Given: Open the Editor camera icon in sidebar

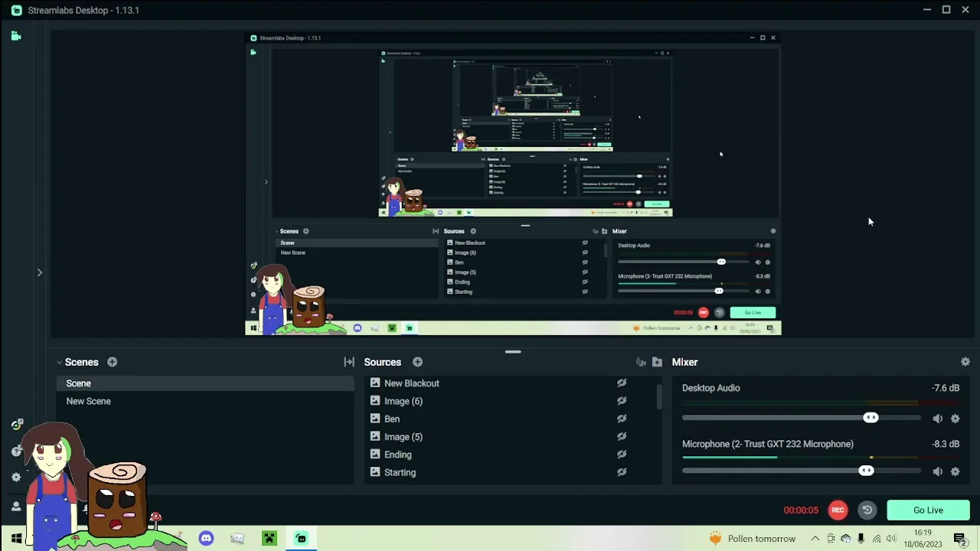Looking at the screenshot, I should pyautogui.click(x=16, y=36).
